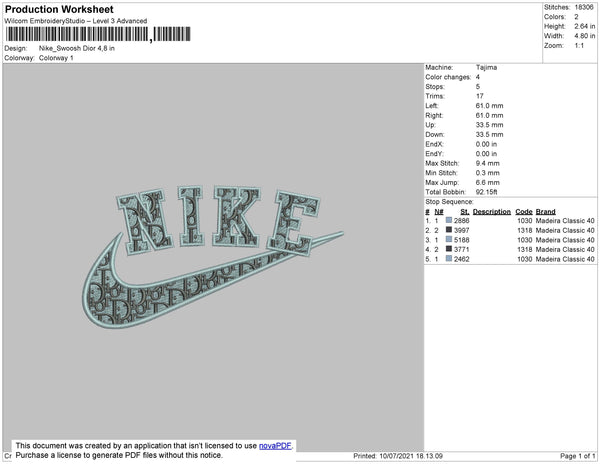Click the 'Purchase a license' notice line
Image resolution: width=600 pixels, height=464 pixels.
click(119, 455)
